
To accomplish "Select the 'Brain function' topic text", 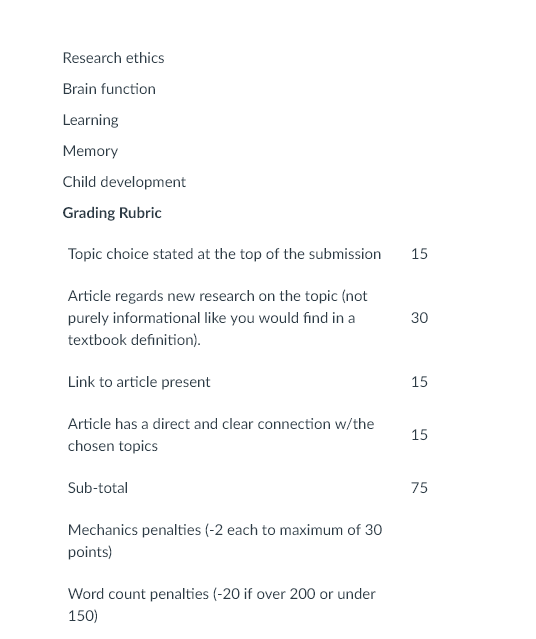I will click(x=109, y=89).
